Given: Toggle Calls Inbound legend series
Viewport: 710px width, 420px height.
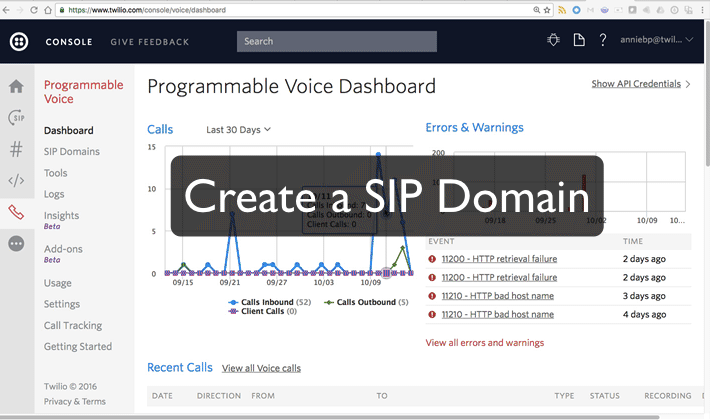Looking at the screenshot, I should 269,302.
